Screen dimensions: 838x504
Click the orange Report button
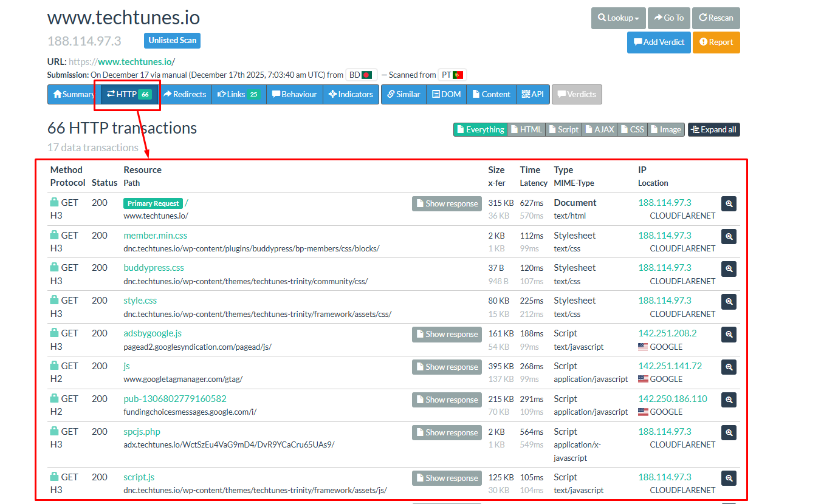[716, 43]
